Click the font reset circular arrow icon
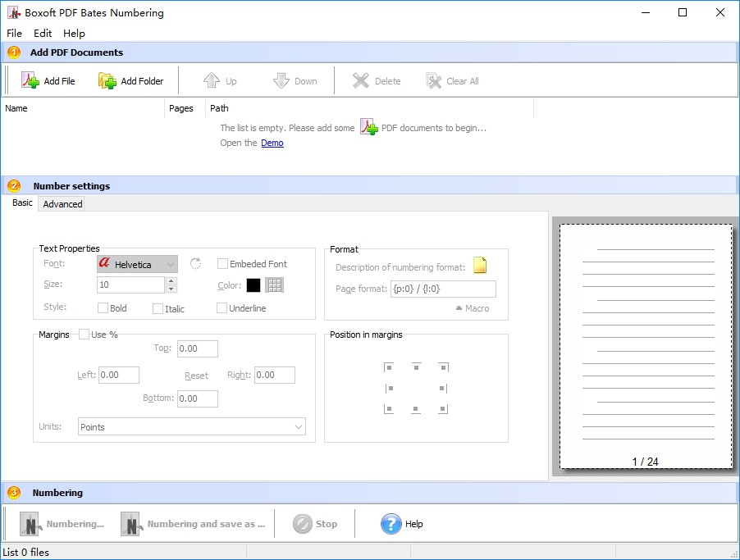740x560 pixels. [x=195, y=264]
